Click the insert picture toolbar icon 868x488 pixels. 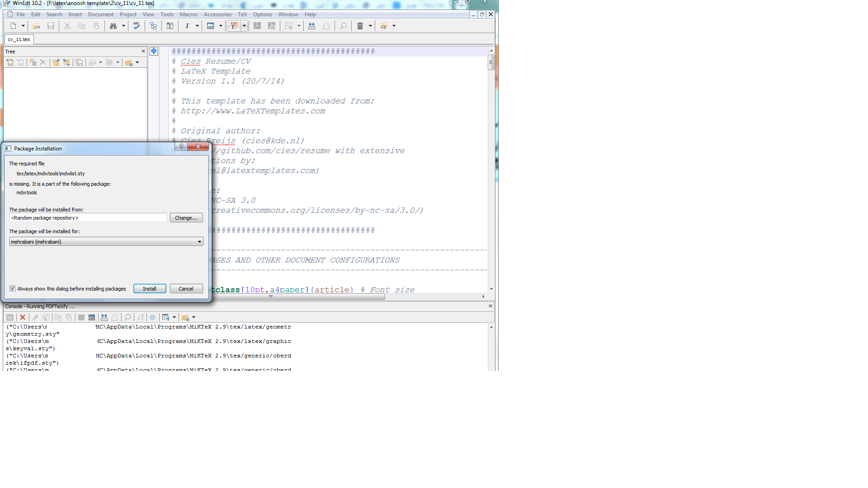coord(210,26)
